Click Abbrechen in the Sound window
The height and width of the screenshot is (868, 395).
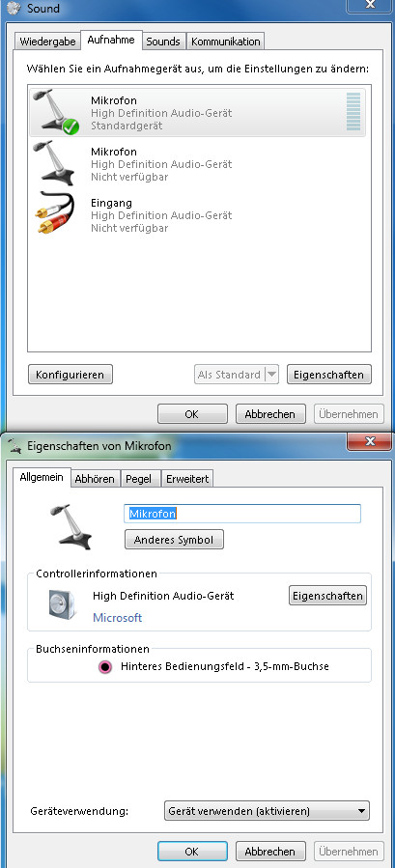(270, 413)
